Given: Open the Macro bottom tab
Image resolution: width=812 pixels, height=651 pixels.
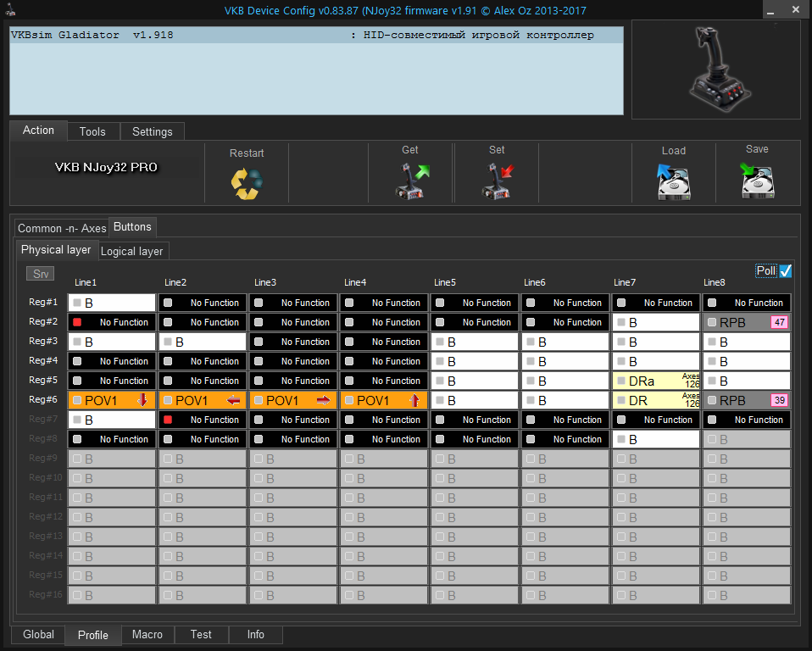Looking at the screenshot, I should click(x=147, y=634).
